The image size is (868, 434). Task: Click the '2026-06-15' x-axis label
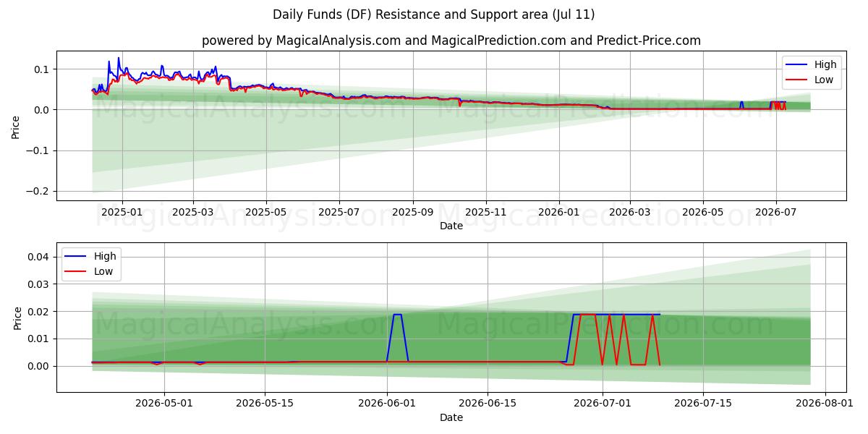pyautogui.click(x=487, y=404)
